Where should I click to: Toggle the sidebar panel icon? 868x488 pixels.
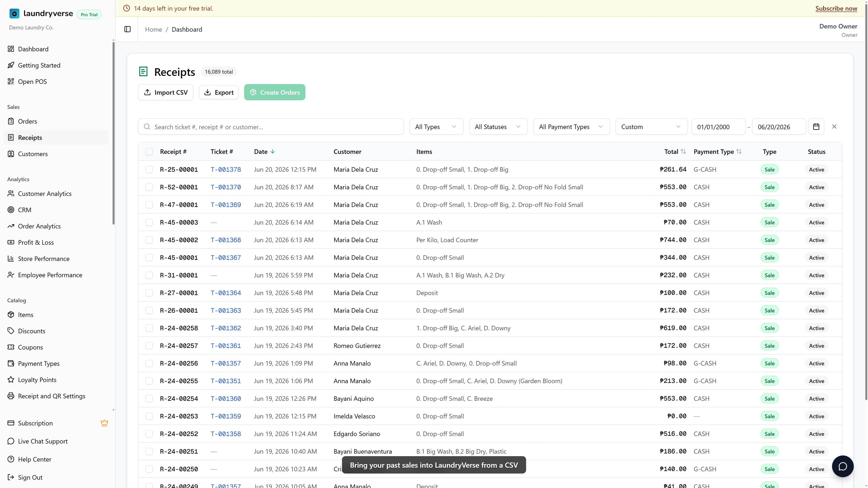pos(127,29)
